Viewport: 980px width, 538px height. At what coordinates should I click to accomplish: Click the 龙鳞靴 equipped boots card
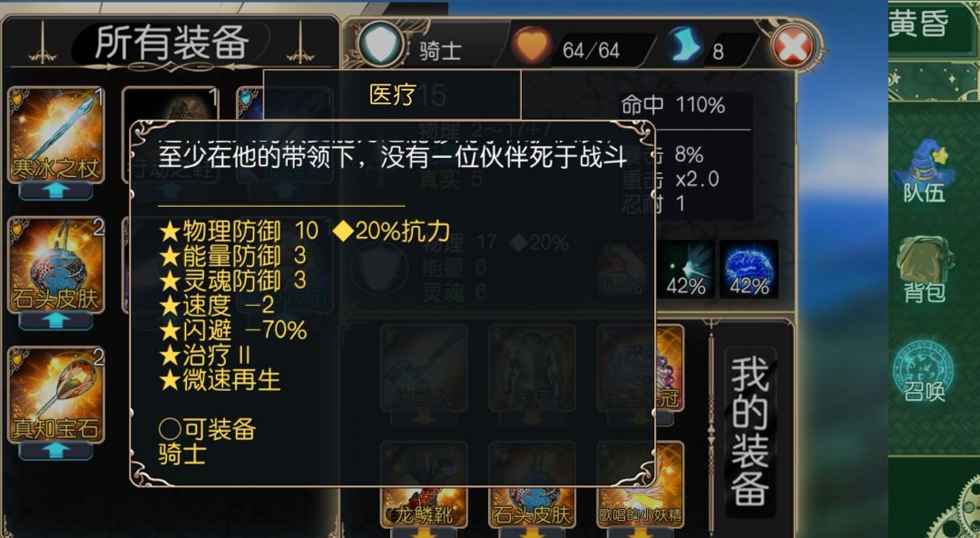424,485
